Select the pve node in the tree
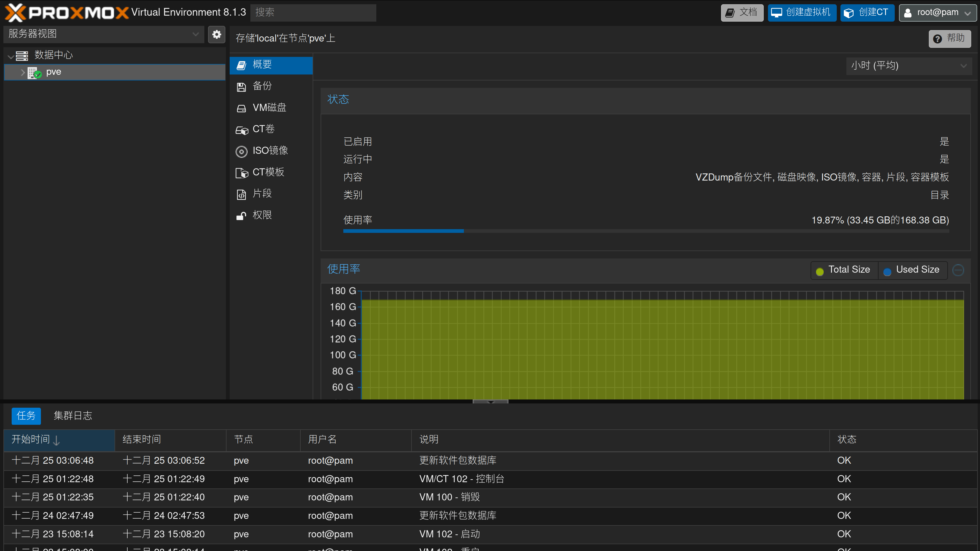 115,72
